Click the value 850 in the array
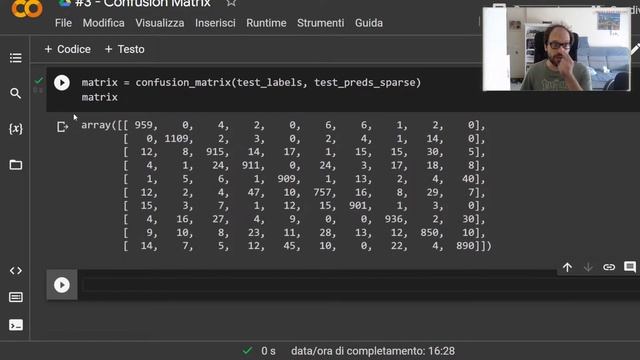Screen dimensions: 640x360 tap(429, 233)
